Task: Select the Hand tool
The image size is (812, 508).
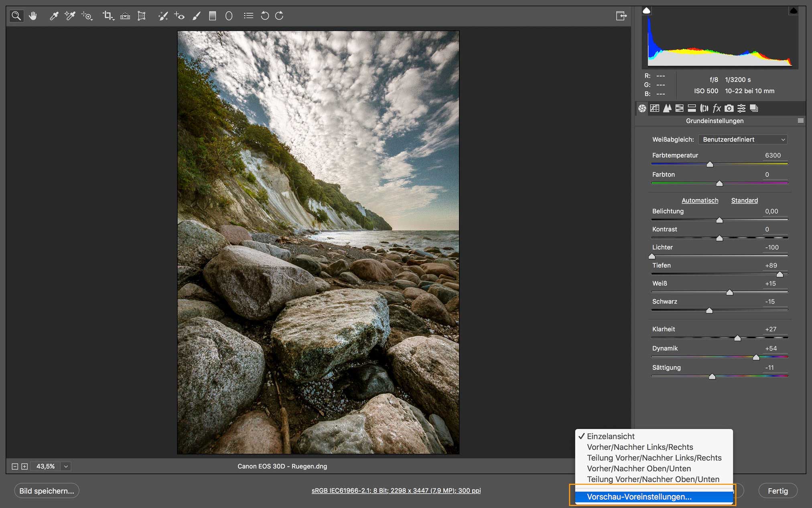Action: pyautogui.click(x=33, y=16)
